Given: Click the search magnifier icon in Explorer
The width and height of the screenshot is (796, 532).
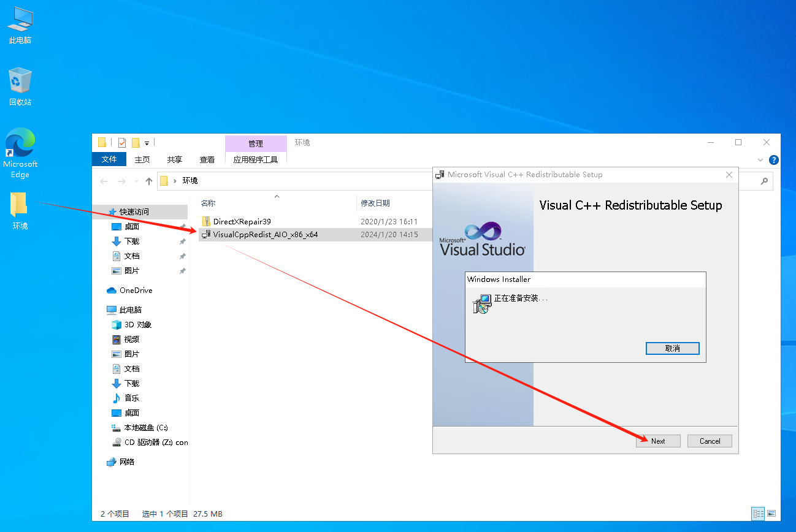Looking at the screenshot, I should (764, 181).
